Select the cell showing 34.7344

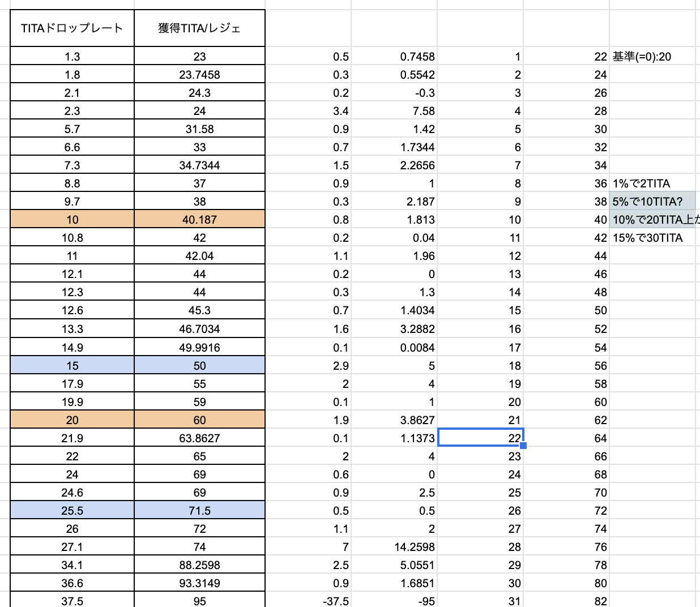coord(200,165)
